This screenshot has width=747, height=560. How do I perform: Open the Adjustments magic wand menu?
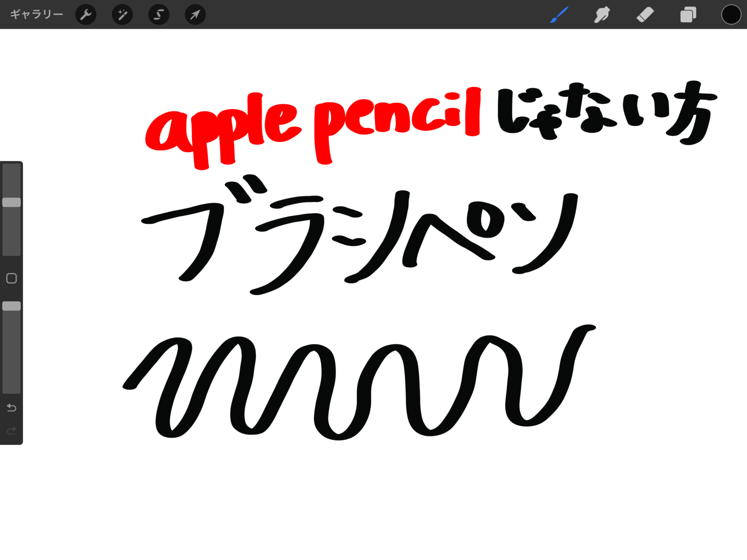point(122,15)
